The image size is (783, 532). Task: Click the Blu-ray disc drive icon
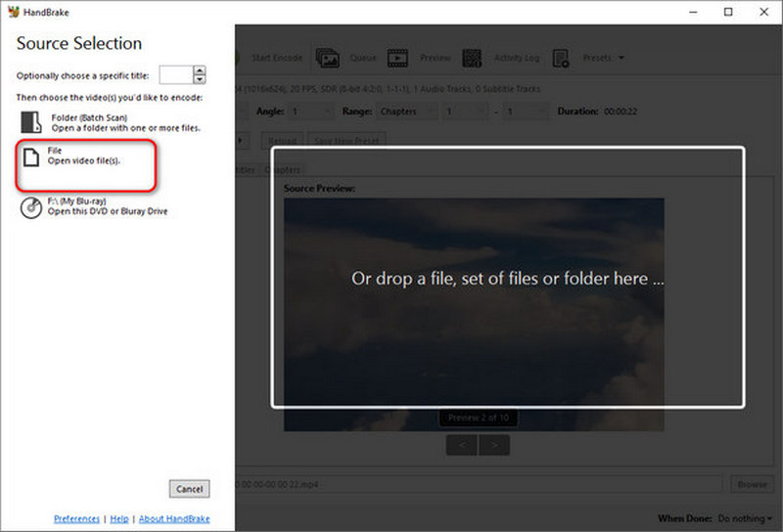point(31,207)
